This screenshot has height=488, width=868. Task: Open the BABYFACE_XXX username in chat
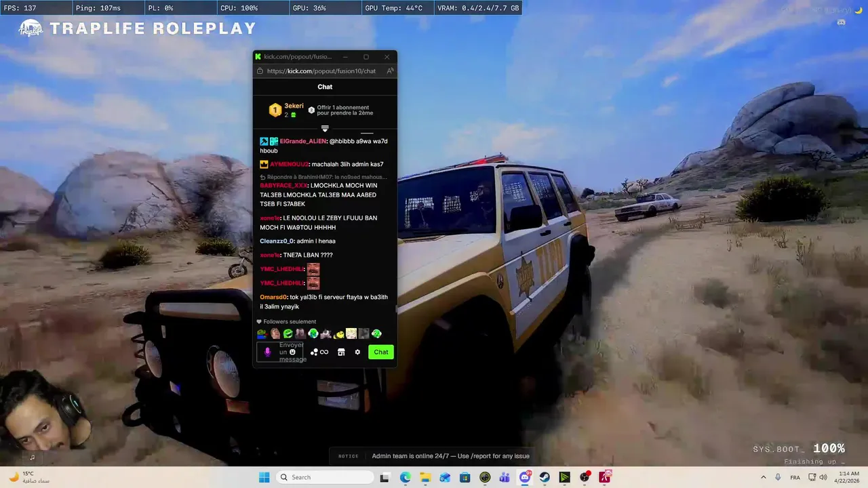coord(283,185)
